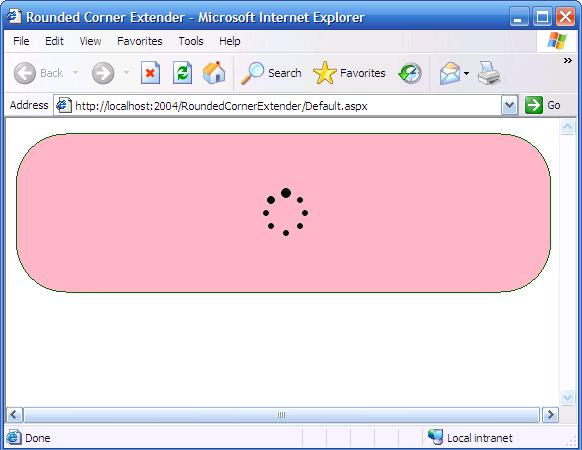The height and width of the screenshot is (450, 582).
Task: Click the 'Address' label
Action: [x=29, y=105]
